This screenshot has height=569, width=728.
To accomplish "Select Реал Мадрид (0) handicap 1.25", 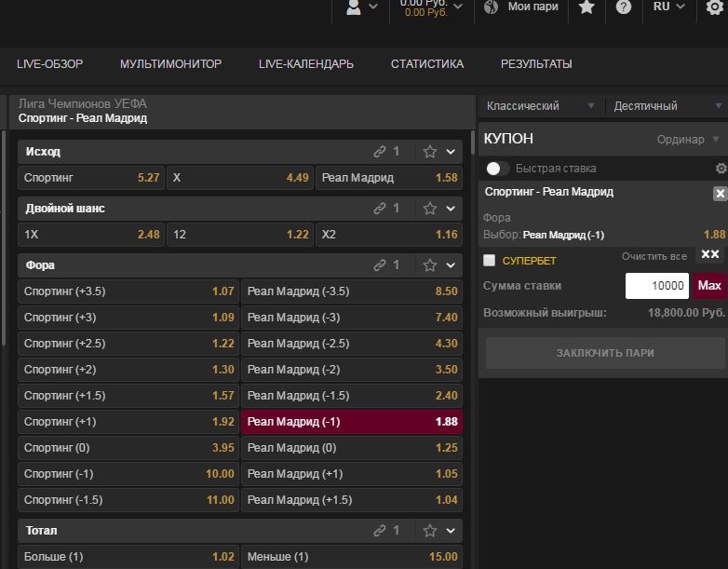I will click(x=352, y=448).
